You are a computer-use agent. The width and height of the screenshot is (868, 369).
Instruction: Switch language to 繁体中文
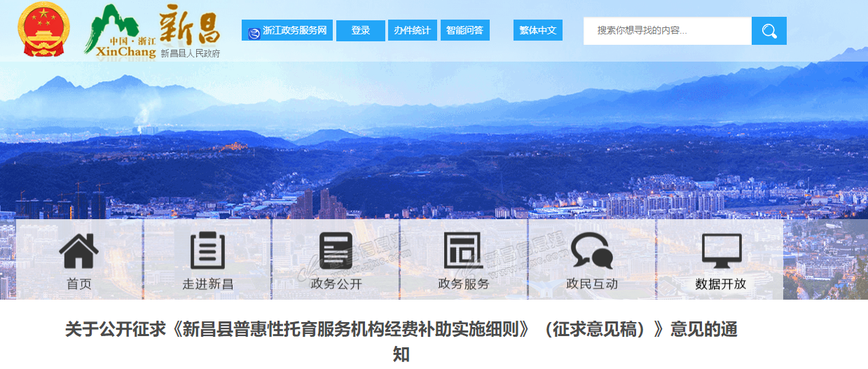pyautogui.click(x=537, y=31)
